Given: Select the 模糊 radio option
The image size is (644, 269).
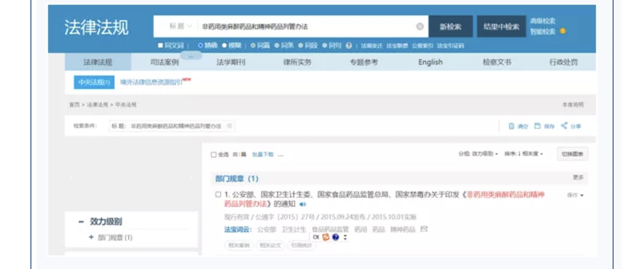Looking at the screenshot, I should pos(224,45).
